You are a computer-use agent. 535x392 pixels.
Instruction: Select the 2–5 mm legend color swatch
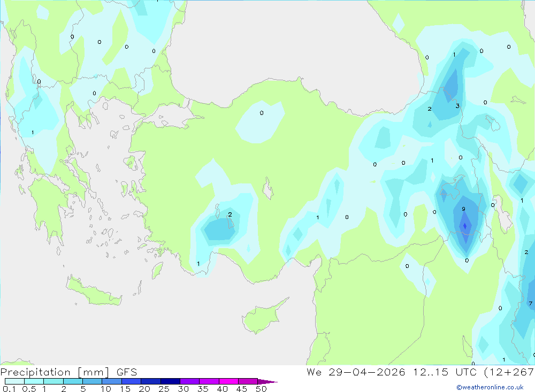[x=73, y=381]
